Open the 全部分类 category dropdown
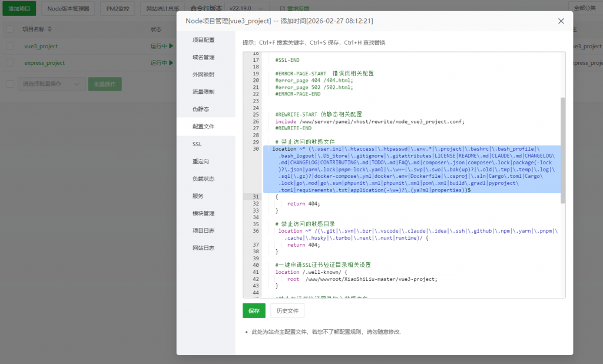 [x=585, y=9]
